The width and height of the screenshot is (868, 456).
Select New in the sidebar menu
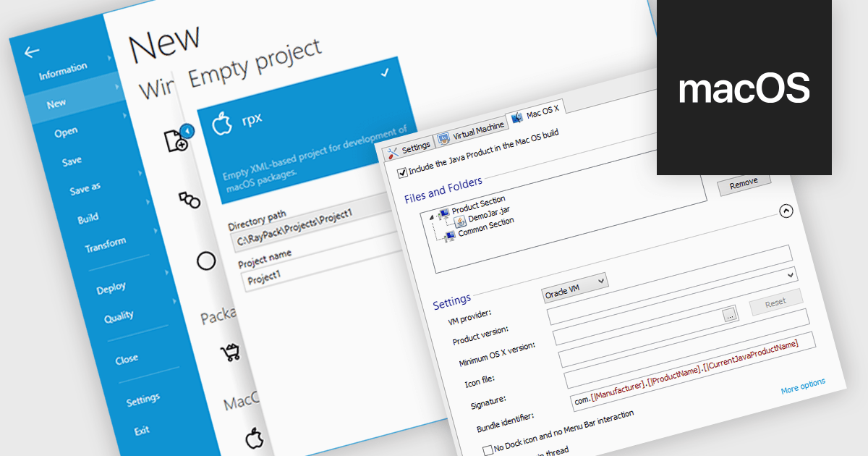(x=56, y=104)
